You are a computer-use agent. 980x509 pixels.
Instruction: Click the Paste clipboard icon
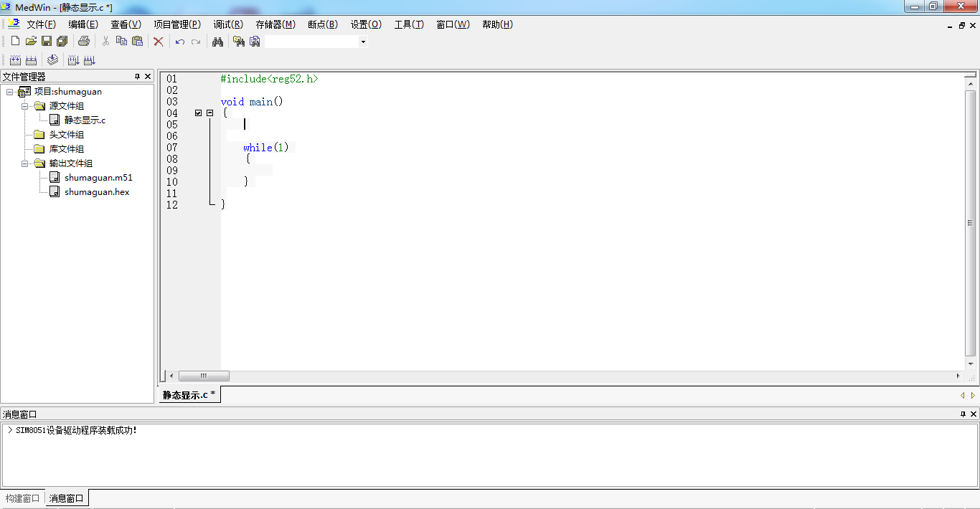[x=137, y=42]
